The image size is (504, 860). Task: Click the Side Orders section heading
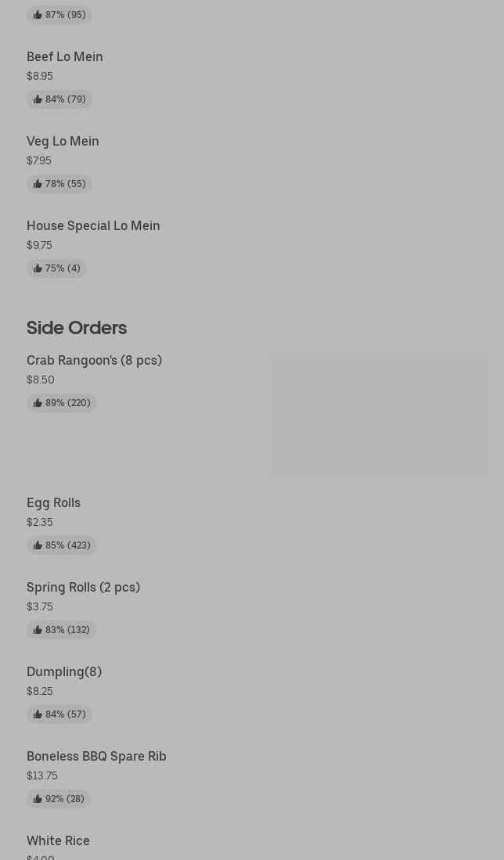coord(77,328)
